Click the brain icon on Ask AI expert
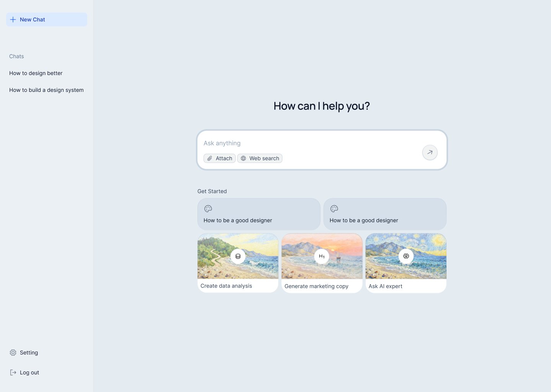The height and width of the screenshot is (392, 551). (406, 256)
